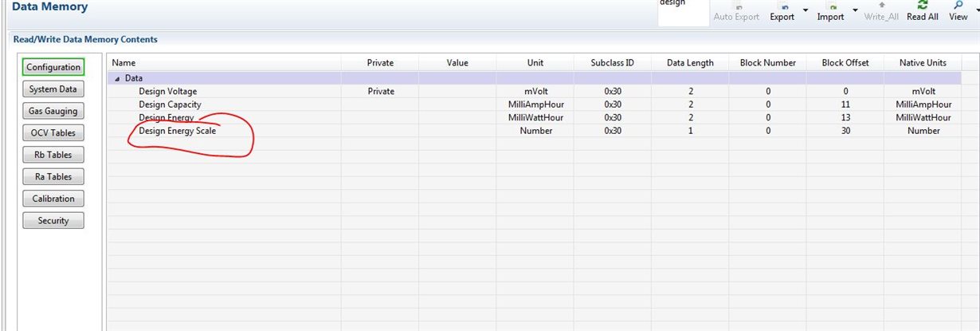980x331 pixels.
Task: Click the Block Number column header
Action: pyautogui.click(x=768, y=62)
